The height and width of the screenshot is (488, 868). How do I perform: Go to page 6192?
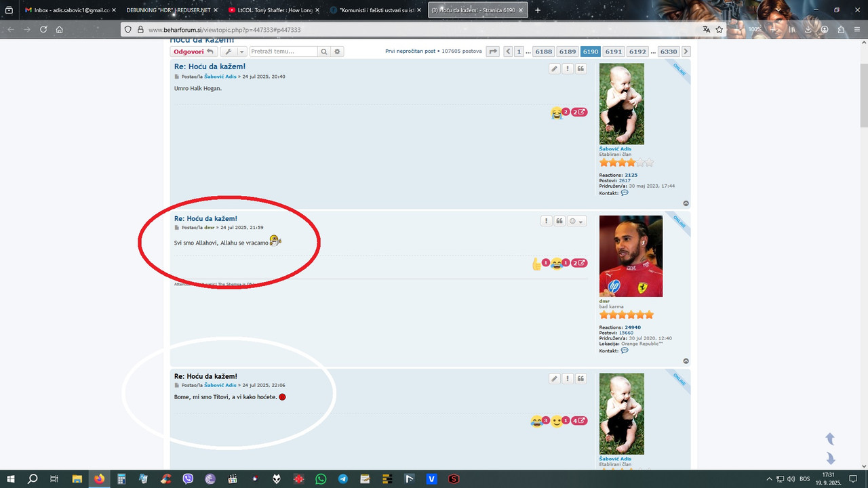637,52
